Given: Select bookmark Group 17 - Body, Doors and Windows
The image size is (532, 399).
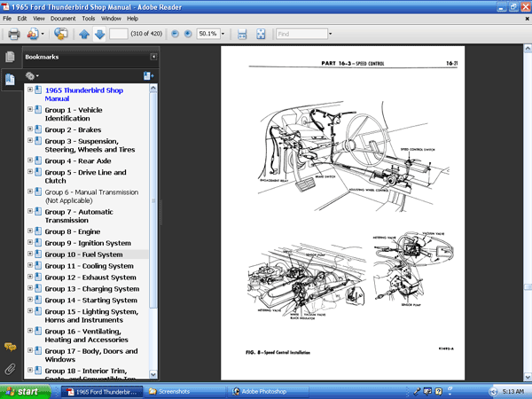Looking at the screenshot, I should [x=91, y=355].
